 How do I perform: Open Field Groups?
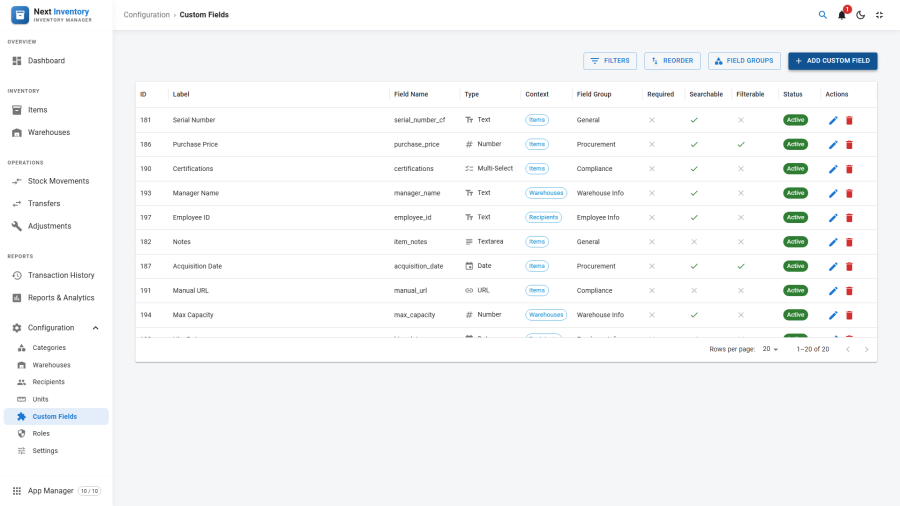[744, 61]
